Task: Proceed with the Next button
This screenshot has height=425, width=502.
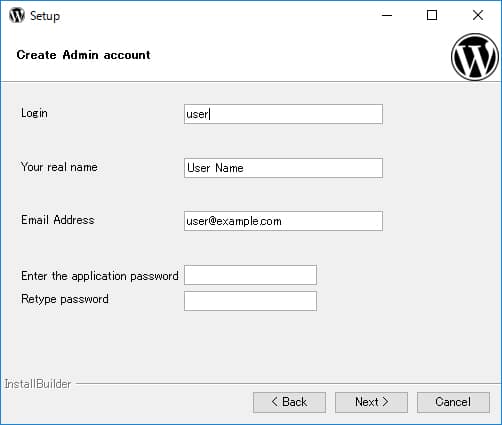Action: [x=371, y=402]
